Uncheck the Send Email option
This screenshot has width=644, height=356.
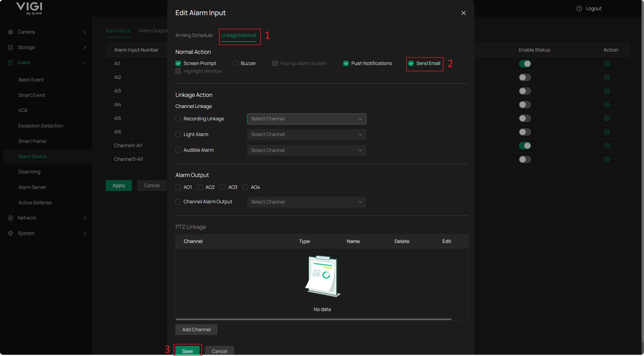(x=410, y=63)
